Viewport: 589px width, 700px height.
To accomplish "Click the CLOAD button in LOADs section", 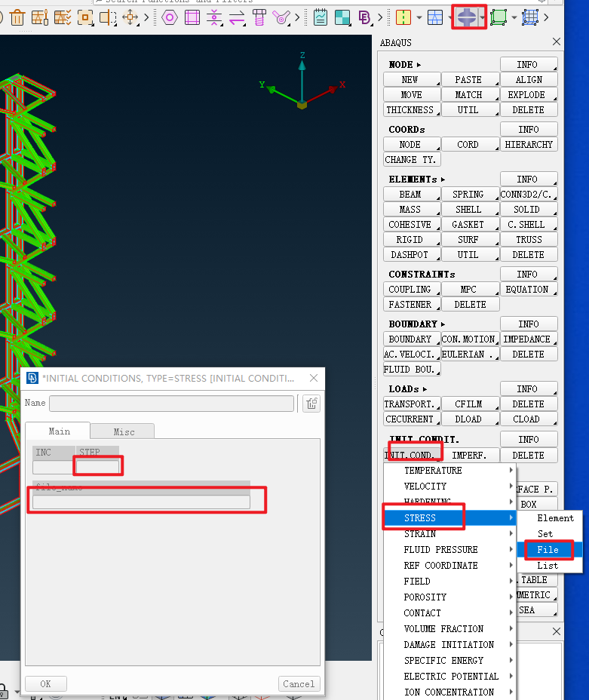I will [527, 419].
